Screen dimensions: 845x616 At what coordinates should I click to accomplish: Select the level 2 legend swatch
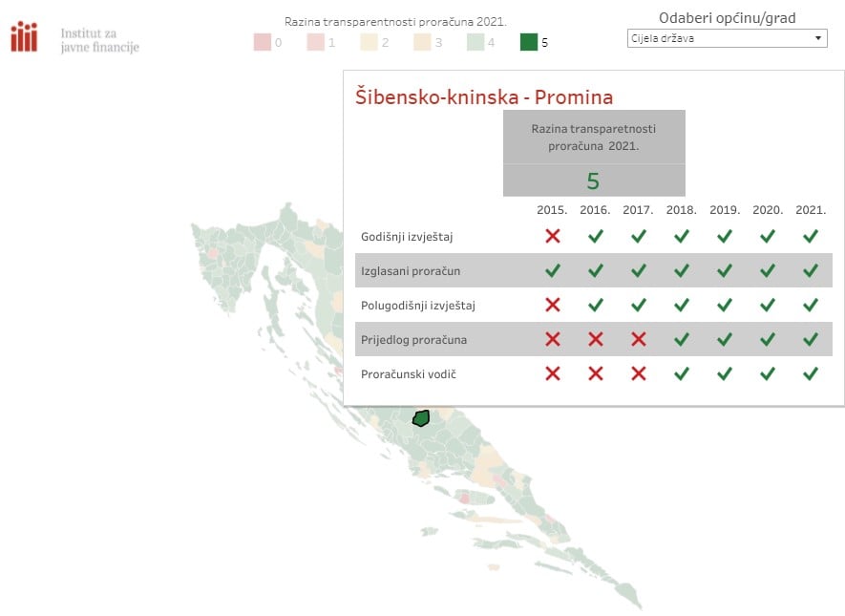pyautogui.click(x=369, y=42)
